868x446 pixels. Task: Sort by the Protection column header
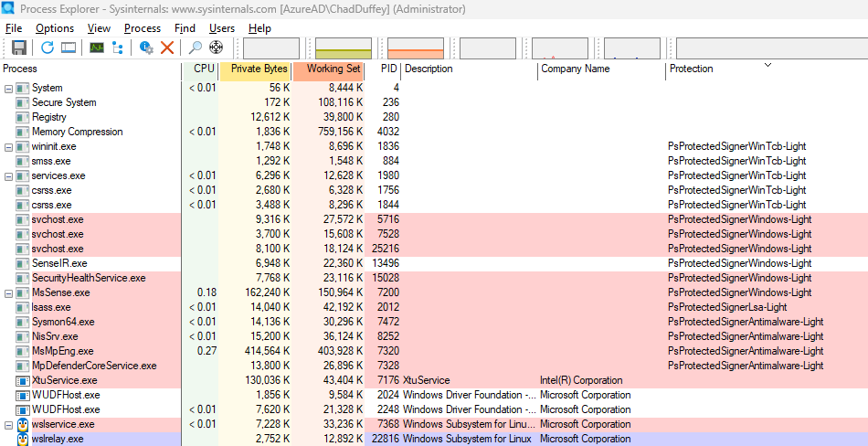pyautogui.click(x=767, y=69)
